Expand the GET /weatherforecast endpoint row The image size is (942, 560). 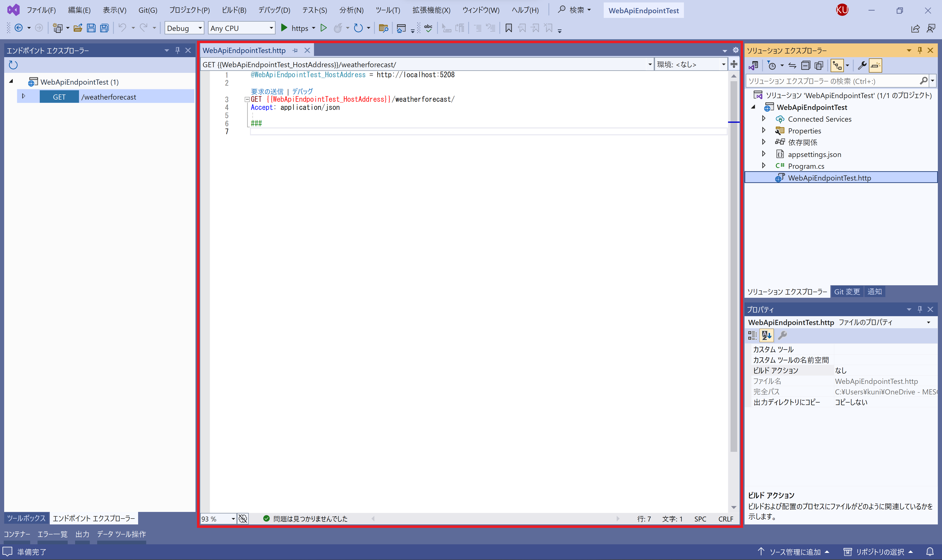(23, 96)
